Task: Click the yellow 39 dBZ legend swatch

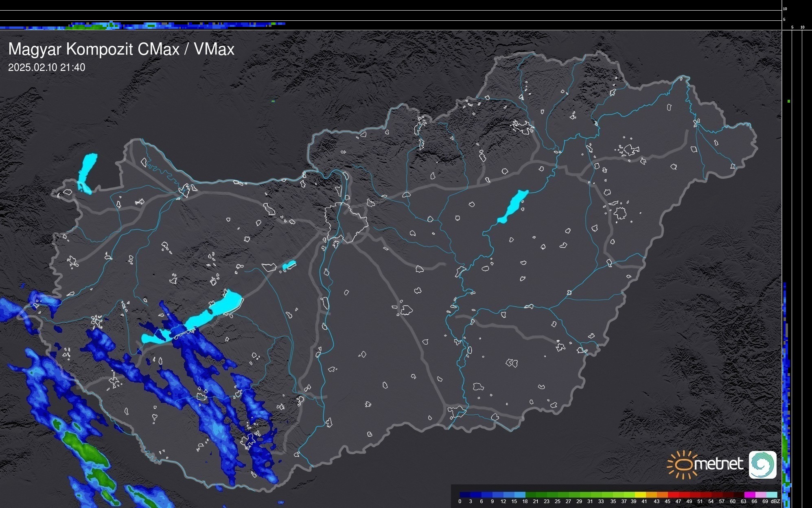Action: (640, 495)
